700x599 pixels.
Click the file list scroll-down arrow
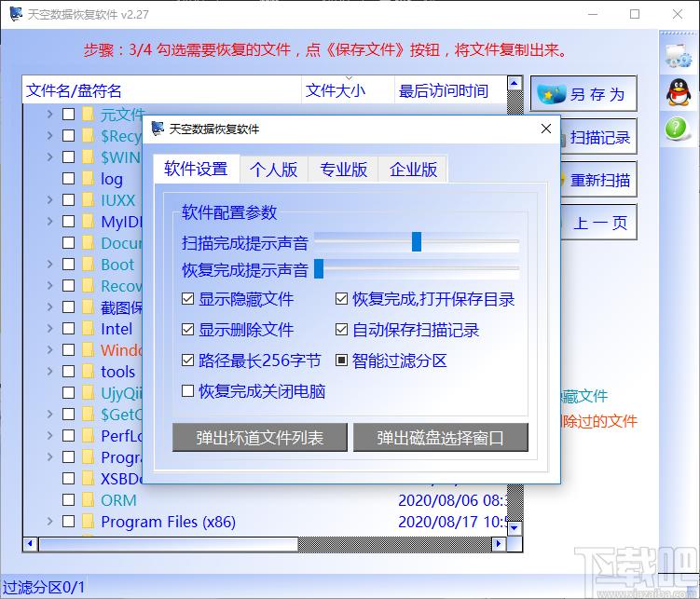click(x=515, y=528)
